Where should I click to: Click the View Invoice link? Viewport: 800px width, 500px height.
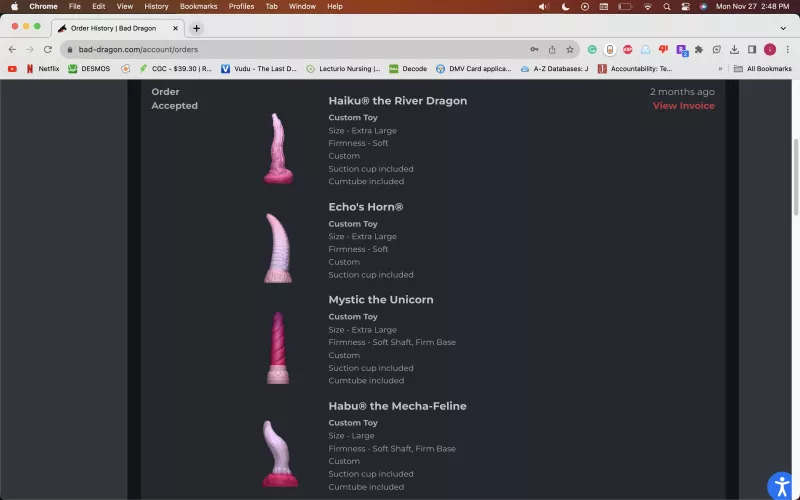(683, 106)
